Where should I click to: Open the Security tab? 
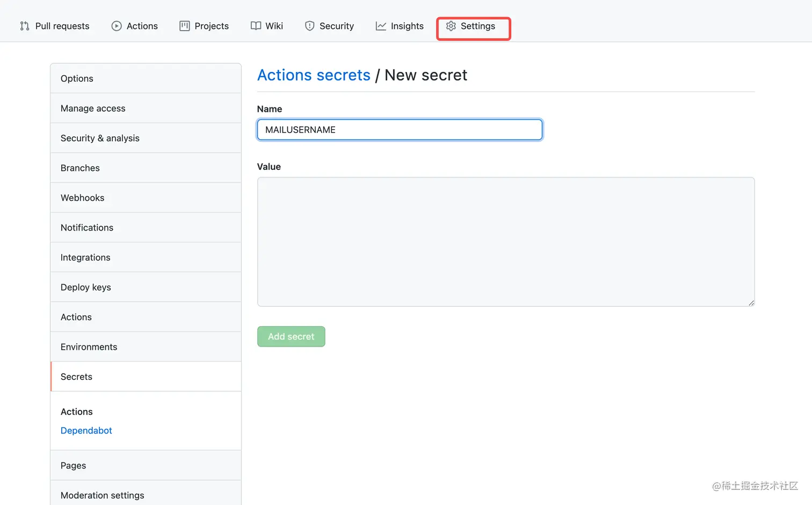(329, 26)
